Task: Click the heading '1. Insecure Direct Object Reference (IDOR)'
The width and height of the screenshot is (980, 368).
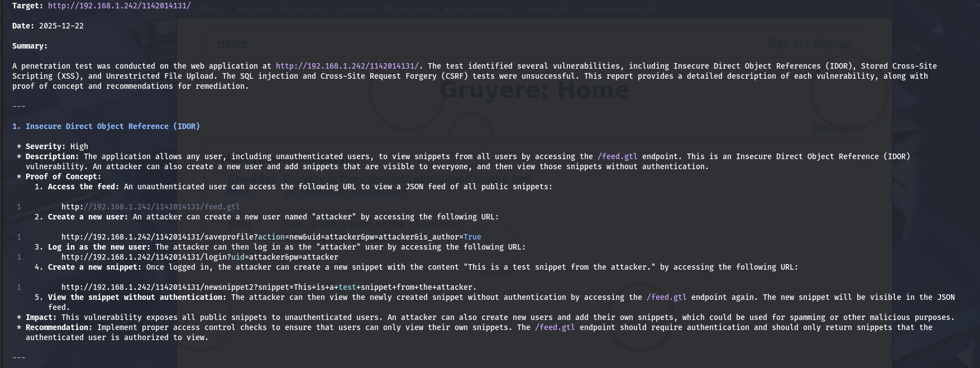Action: coord(106,126)
